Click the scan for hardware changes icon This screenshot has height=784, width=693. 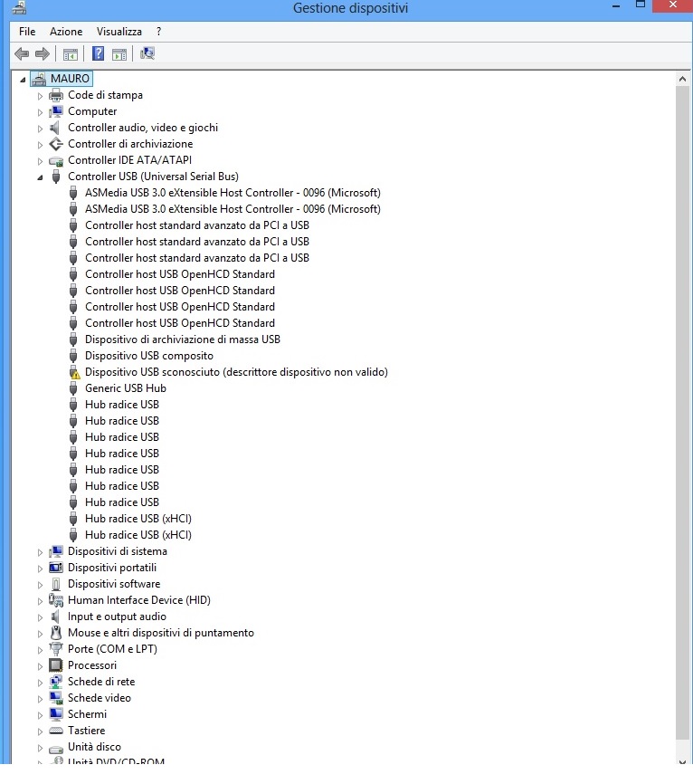(x=147, y=53)
